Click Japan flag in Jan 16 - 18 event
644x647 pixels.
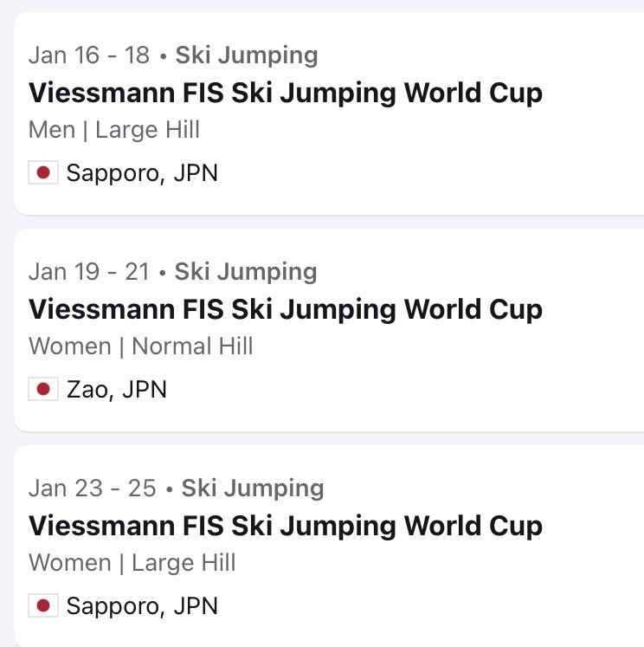pos(42,173)
